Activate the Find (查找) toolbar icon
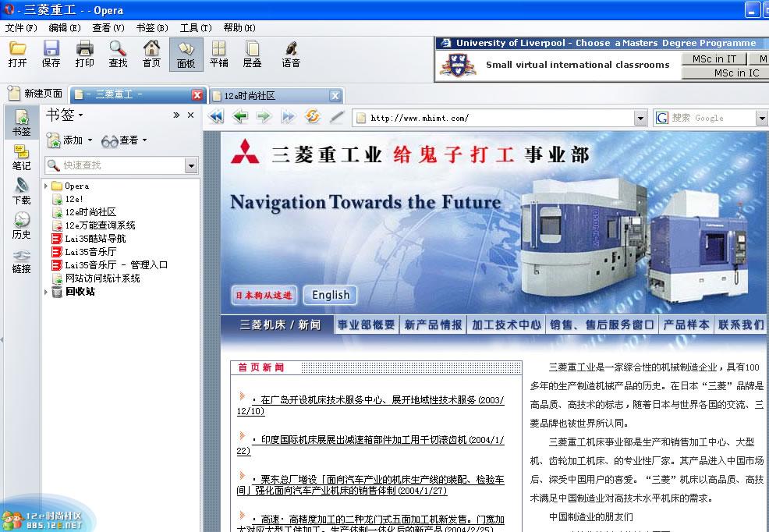This screenshot has width=769, height=532. pos(118,55)
